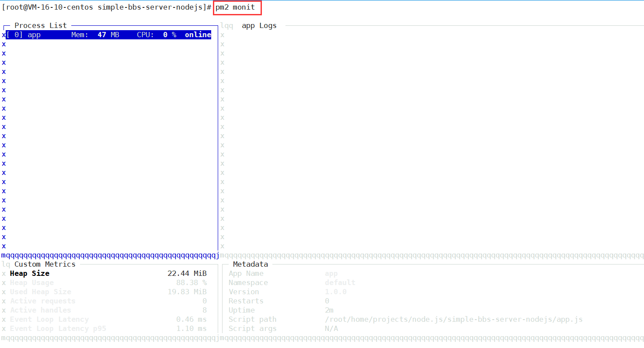Select the Active requests metric label
Image resolution: width=644 pixels, height=348 pixels.
(43, 301)
